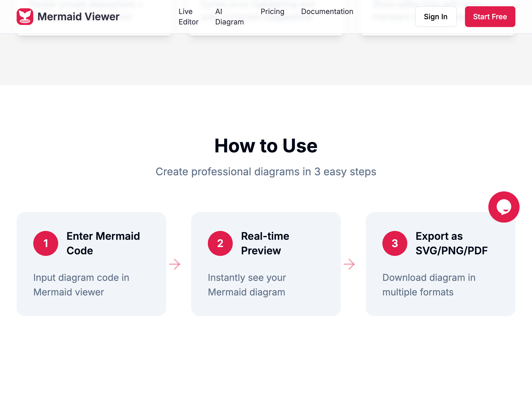Click arrow between steps 2 and 3

click(x=349, y=264)
